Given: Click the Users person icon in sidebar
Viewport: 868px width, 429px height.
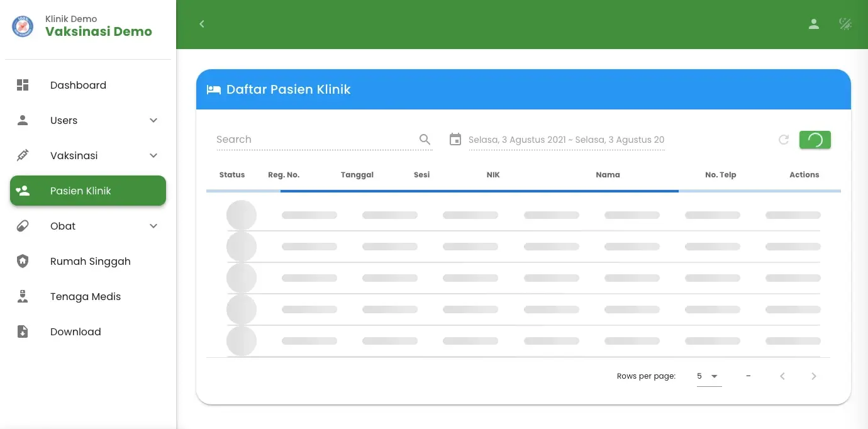Looking at the screenshot, I should (23, 120).
